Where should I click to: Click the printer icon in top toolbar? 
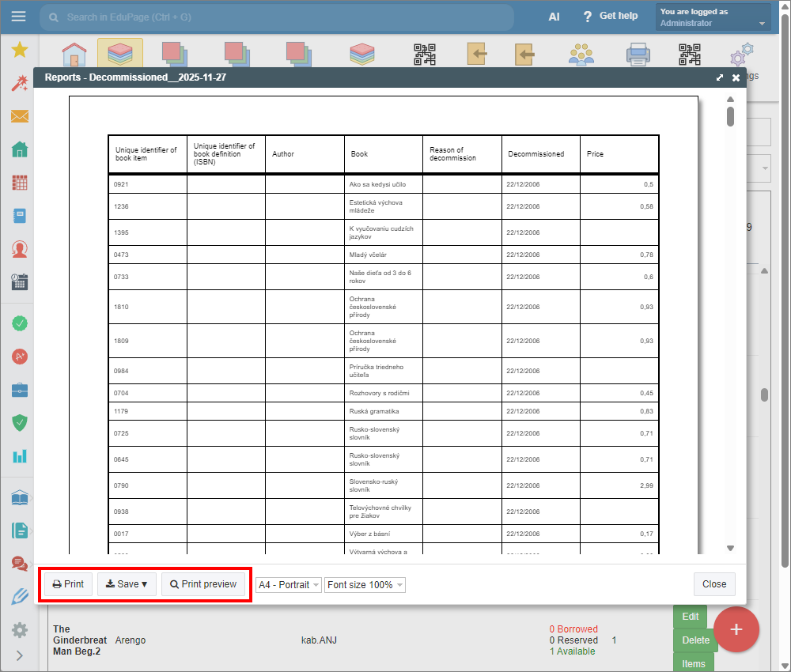tap(638, 55)
